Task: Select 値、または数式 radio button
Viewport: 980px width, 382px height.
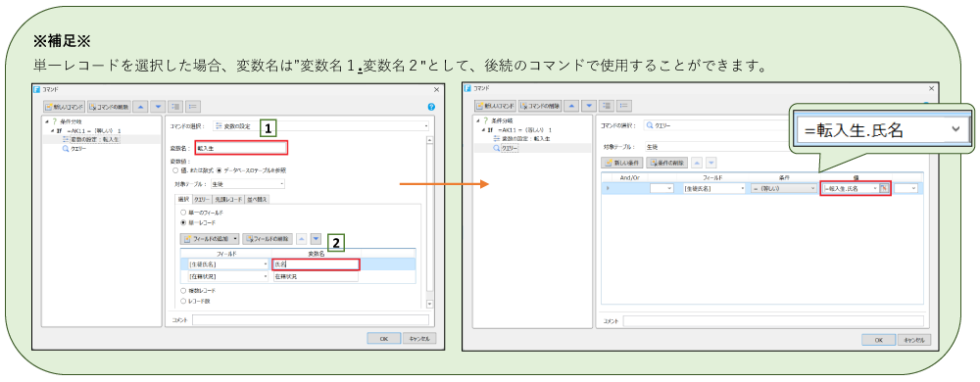Action: (175, 169)
